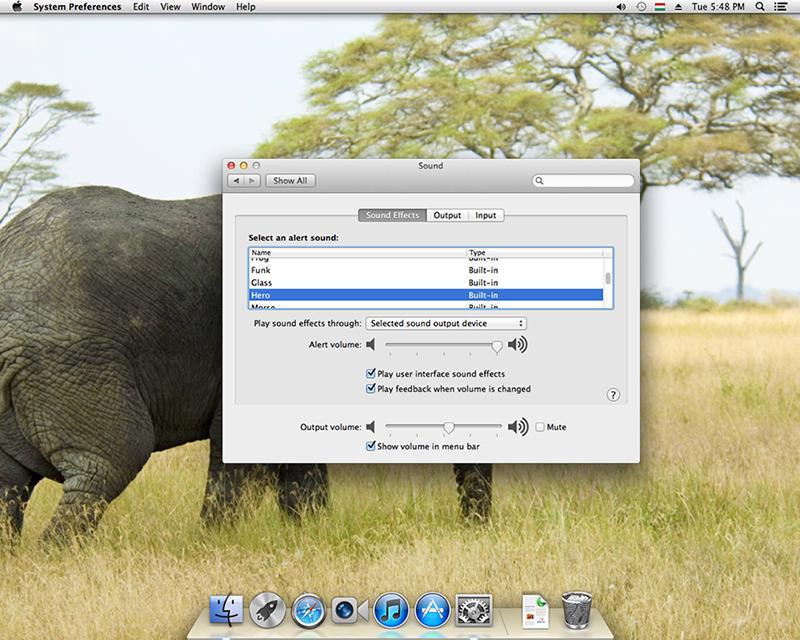This screenshot has width=800, height=640.
Task: Open the Help menu
Action: (x=245, y=7)
